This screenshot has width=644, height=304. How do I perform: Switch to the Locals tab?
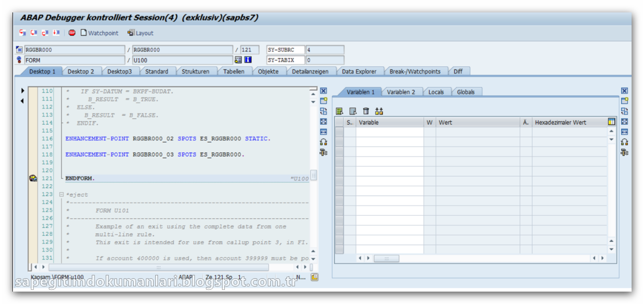(436, 92)
